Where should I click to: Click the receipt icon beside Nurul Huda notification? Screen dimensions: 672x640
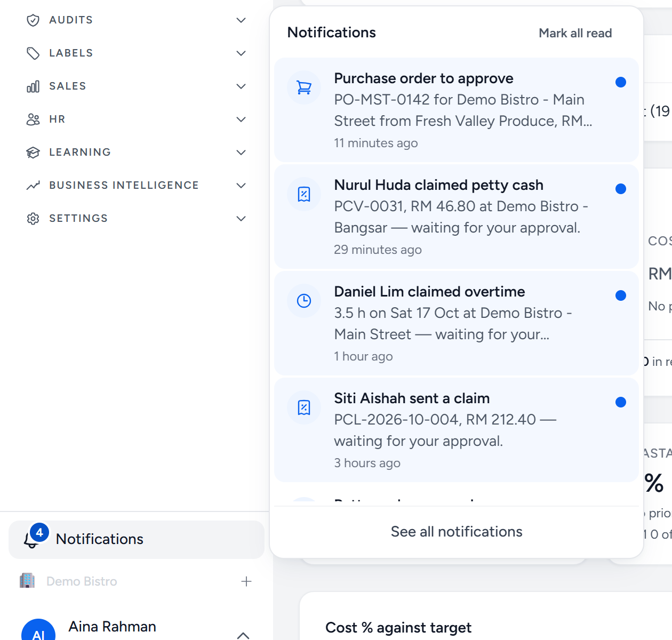(x=304, y=194)
